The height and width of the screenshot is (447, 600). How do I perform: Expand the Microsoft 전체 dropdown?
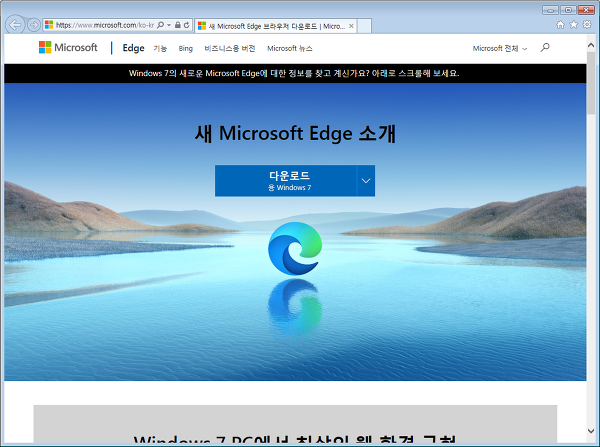coord(500,48)
